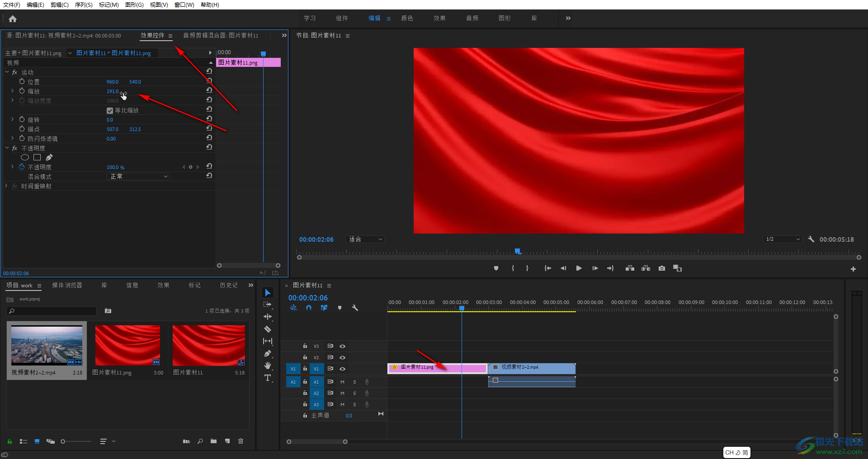The width and height of the screenshot is (868, 459).
Task: Show more workspaces overflow chevron
Action: tap(568, 18)
